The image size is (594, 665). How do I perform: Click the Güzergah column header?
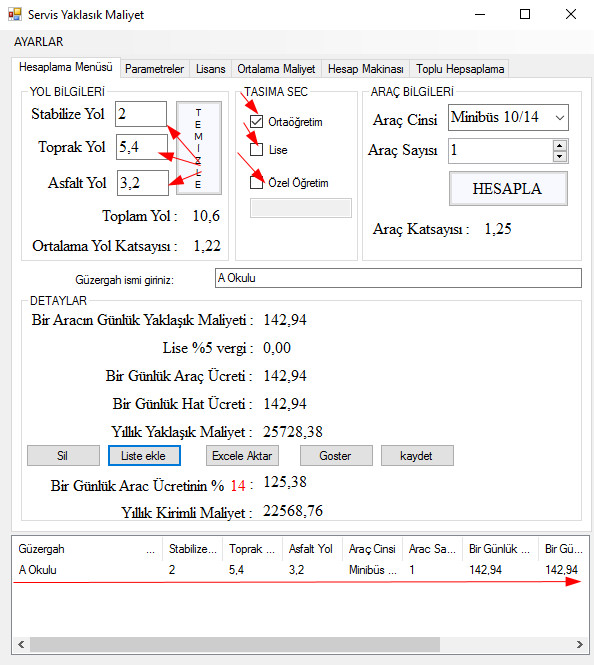[x=87, y=549]
